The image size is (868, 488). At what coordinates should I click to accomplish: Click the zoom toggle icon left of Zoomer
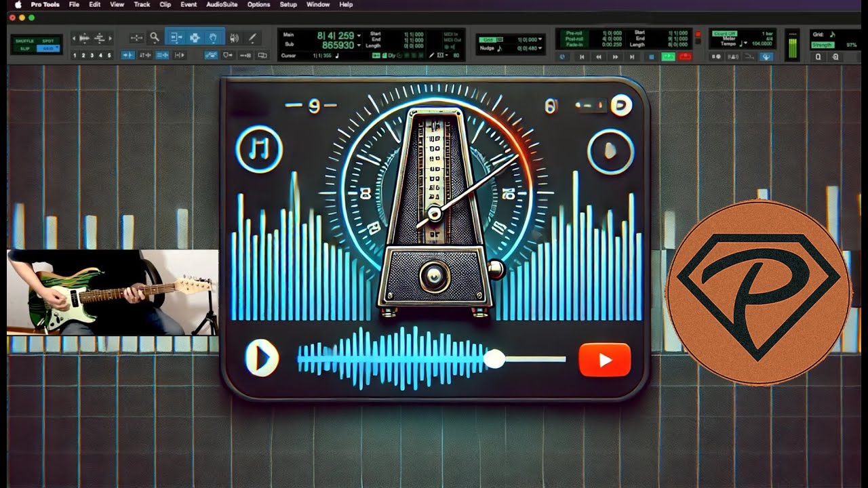click(x=136, y=38)
